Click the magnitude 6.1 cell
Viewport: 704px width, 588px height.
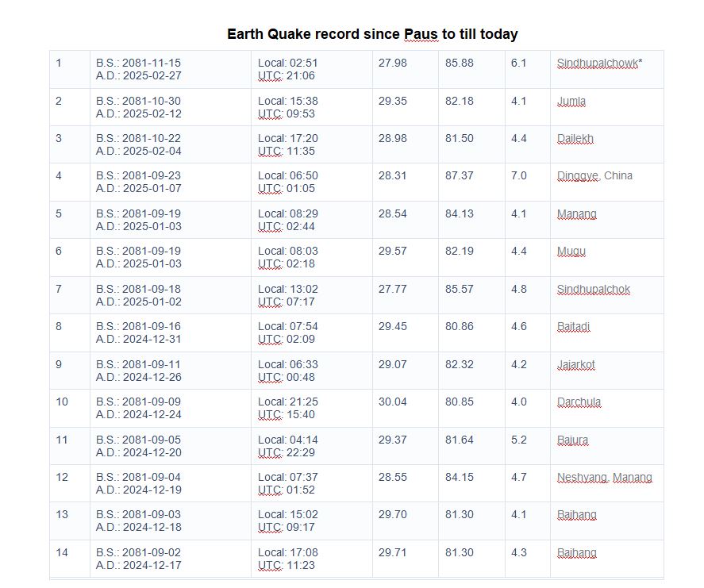coord(518,63)
